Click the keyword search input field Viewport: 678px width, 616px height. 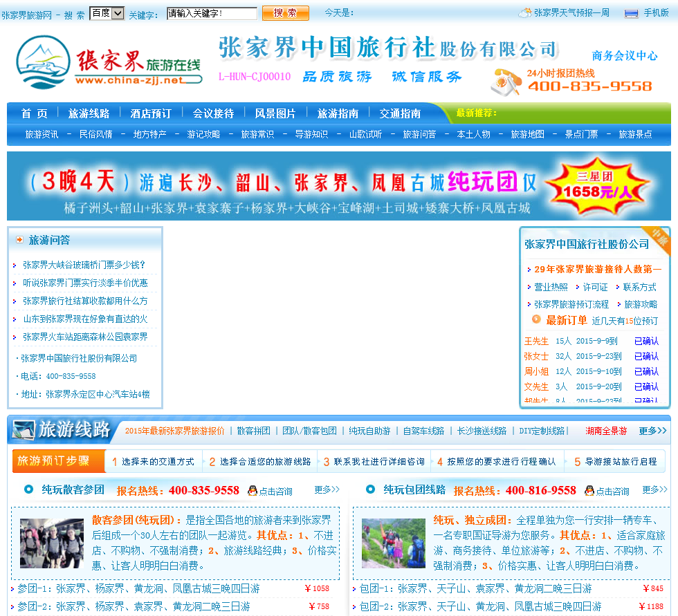tap(212, 13)
